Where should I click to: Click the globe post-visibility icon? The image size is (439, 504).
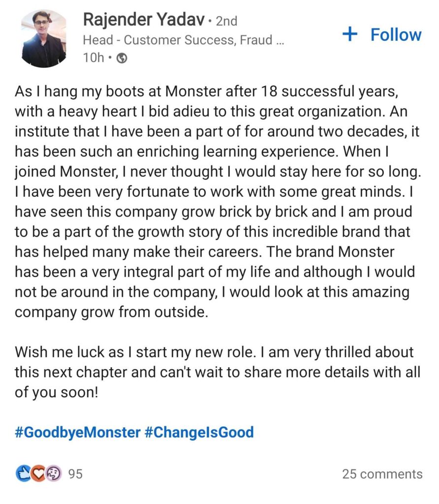pos(122,58)
